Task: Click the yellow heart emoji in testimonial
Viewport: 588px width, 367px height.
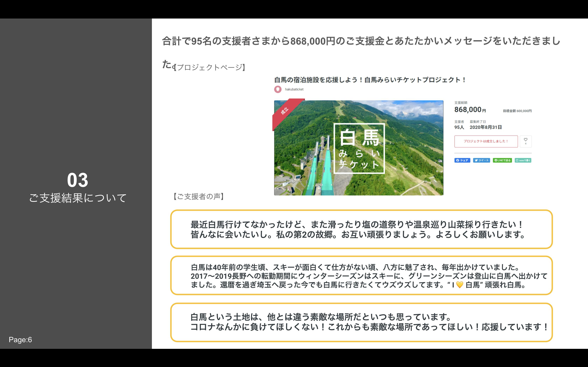Action: pyautogui.click(x=460, y=285)
